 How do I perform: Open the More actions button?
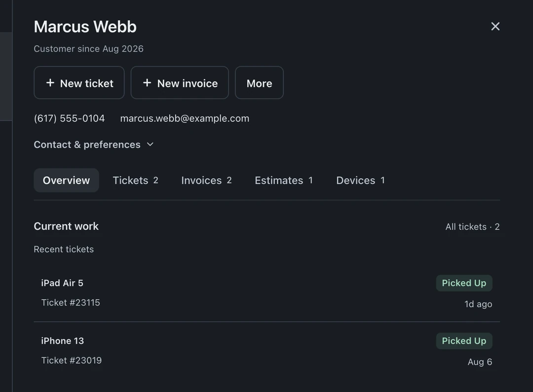coord(260,82)
